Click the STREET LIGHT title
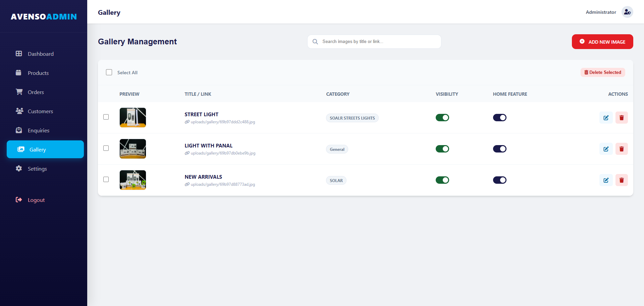 tap(201, 115)
